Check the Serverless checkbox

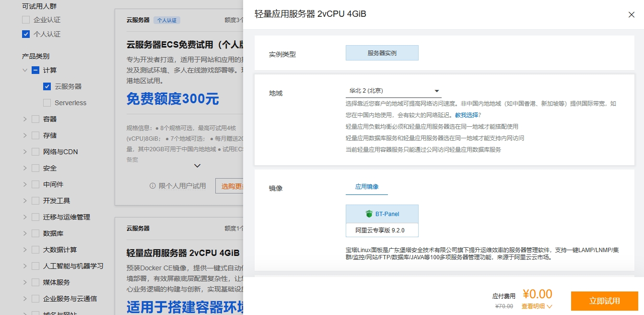pos(47,103)
